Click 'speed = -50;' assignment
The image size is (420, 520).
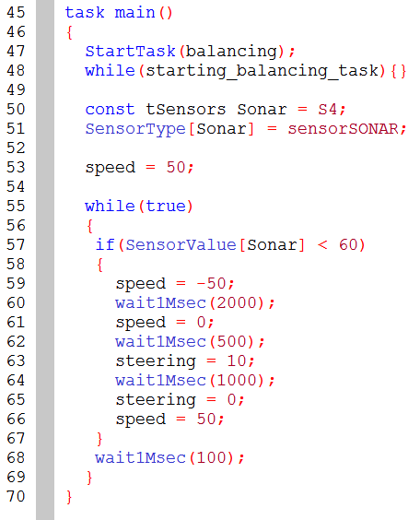pyautogui.click(x=175, y=284)
